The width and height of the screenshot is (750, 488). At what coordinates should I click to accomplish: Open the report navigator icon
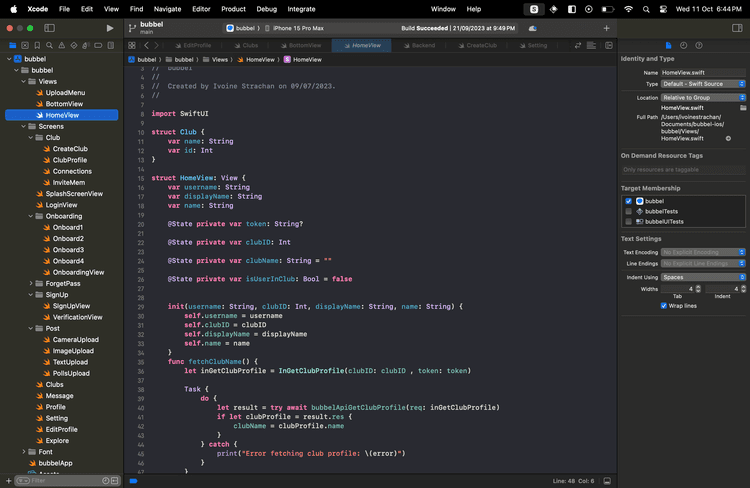click(x=110, y=45)
